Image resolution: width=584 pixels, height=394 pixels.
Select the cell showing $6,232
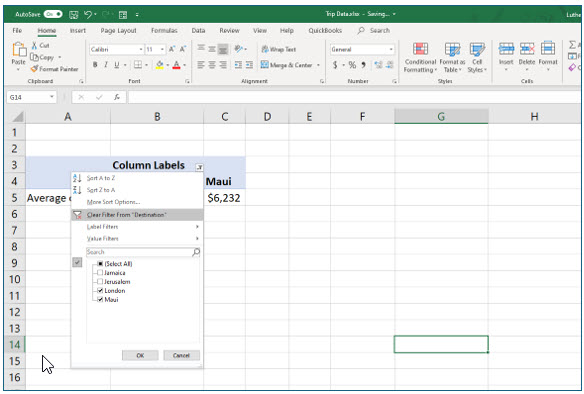224,198
